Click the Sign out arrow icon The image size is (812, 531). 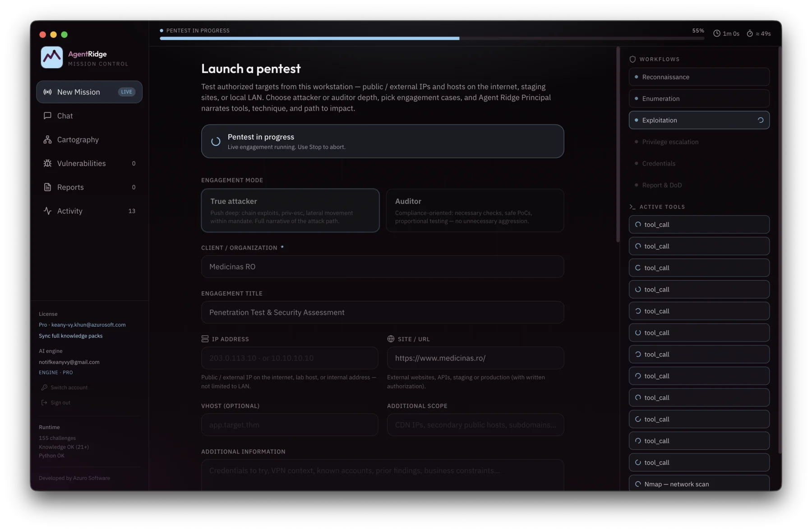tap(44, 403)
